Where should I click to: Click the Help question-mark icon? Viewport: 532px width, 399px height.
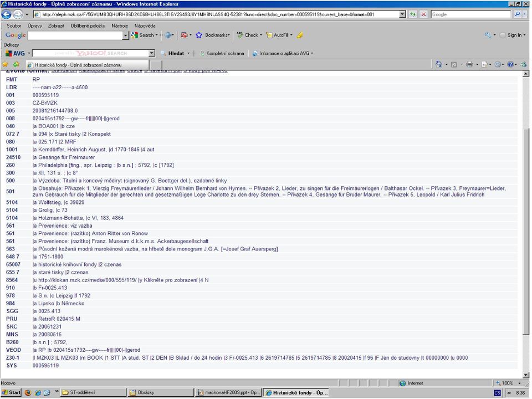(510, 64)
